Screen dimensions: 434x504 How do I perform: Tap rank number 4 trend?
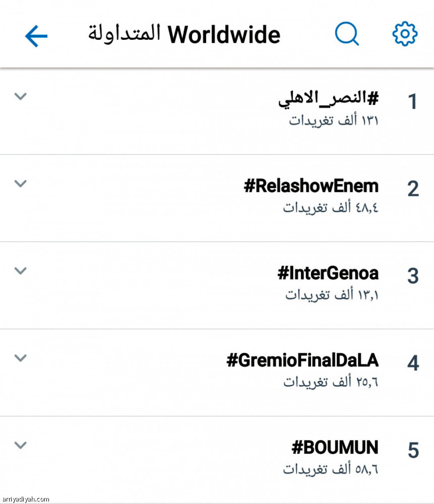[x=413, y=364]
